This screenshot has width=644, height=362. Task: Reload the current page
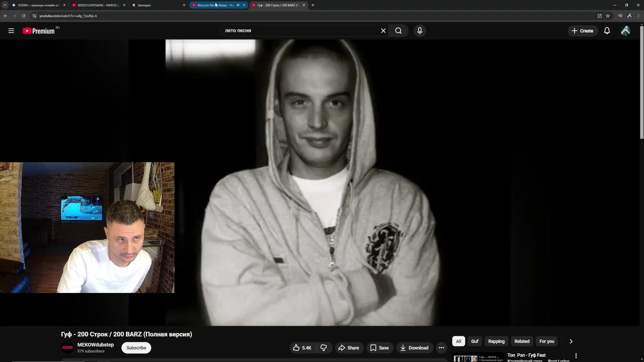pos(23,16)
